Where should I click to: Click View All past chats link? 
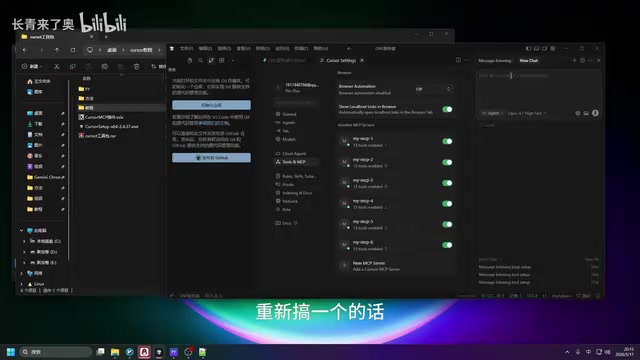[x=591, y=259]
